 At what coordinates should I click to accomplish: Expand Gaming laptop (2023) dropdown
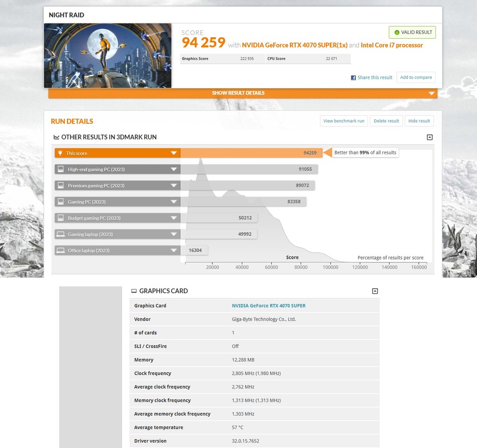(174, 234)
